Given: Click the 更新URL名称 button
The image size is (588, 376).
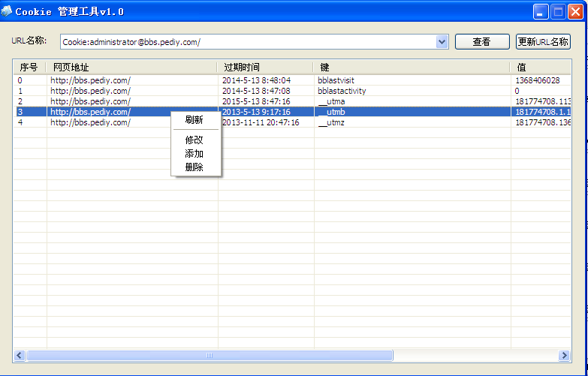Looking at the screenshot, I should click(x=543, y=41).
